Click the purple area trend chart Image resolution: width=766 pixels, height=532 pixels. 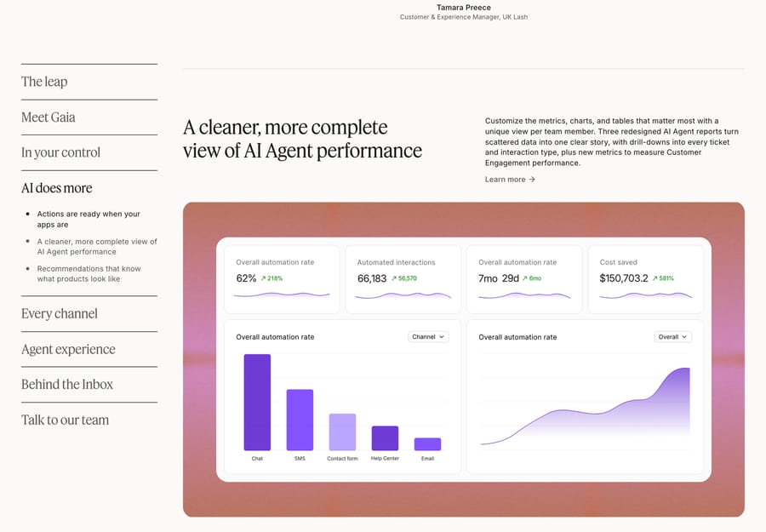[x=586, y=408]
